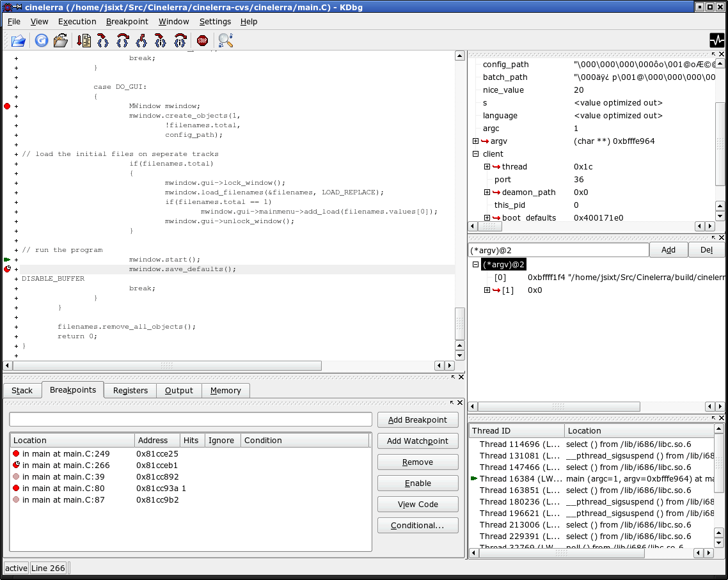
Task: Toggle breakpoint on the MWindow mwindow line
Action: (x=7, y=106)
